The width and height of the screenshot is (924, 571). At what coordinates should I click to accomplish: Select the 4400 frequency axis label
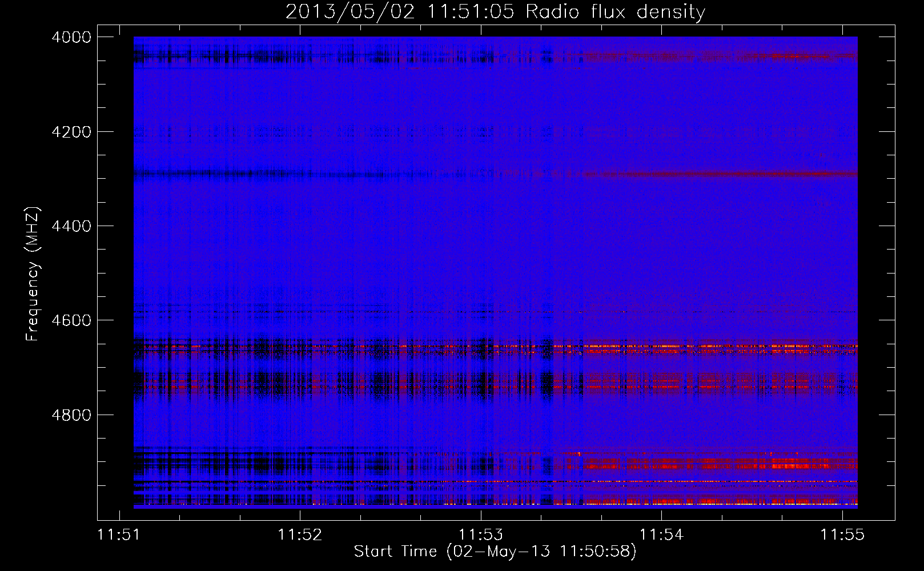tap(71, 226)
